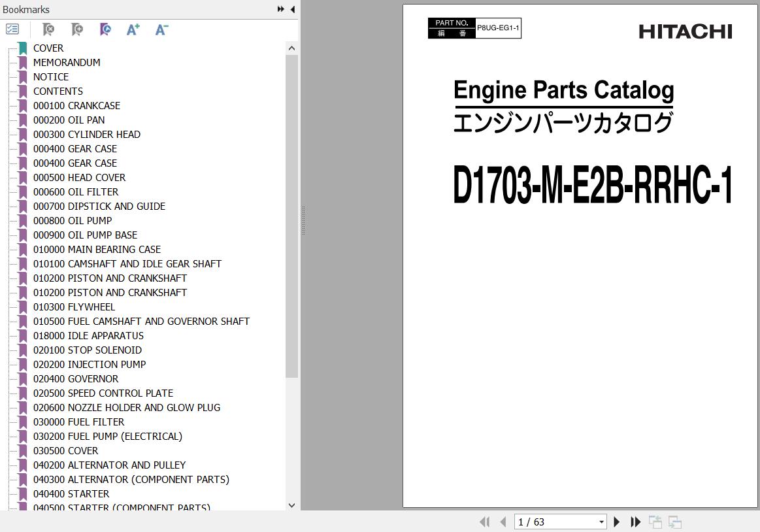Open the first bookmark named COVER
The image size is (760, 532).
(48, 48)
